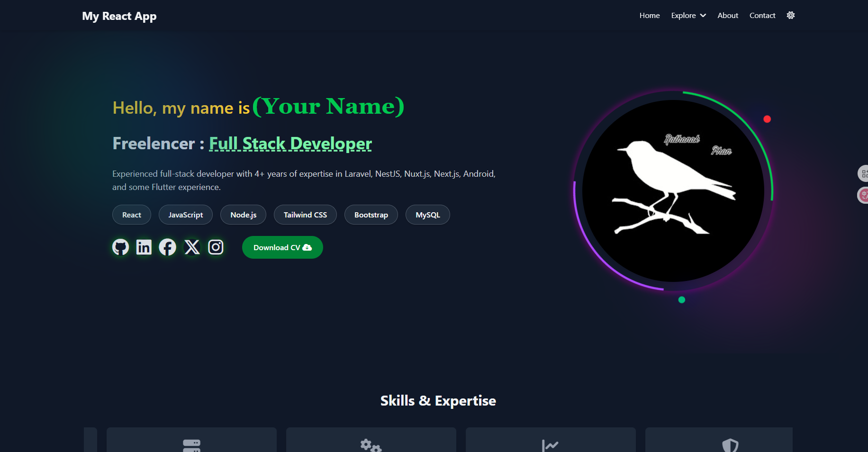Open the GitHub profile icon
Screen dimensions: 868x452
[120, 247]
